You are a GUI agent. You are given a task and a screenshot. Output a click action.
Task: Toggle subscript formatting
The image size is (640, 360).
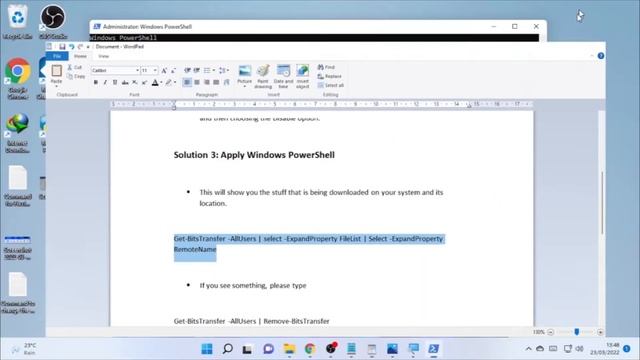(135, 82)
